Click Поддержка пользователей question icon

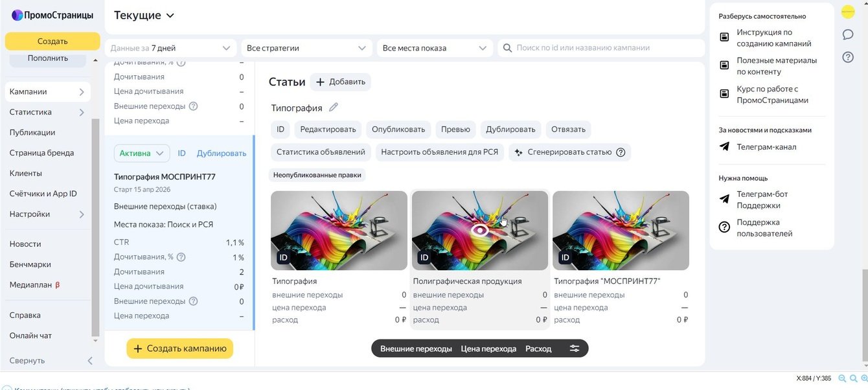(x=724, y=227)
